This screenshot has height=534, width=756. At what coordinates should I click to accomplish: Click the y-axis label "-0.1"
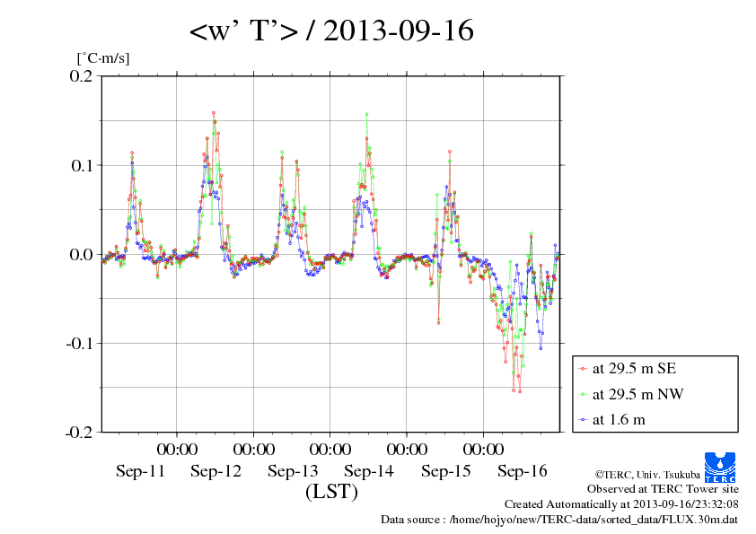(79, 344)
